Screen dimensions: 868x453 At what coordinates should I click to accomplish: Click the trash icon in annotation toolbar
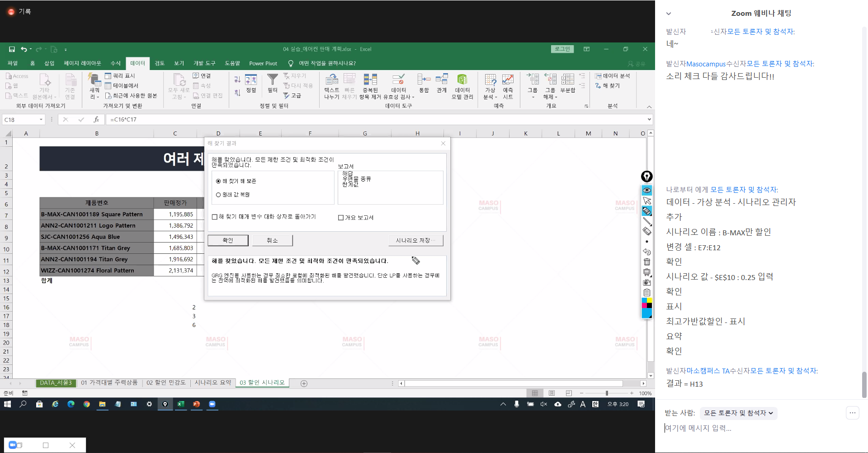(x=647, y=262)
